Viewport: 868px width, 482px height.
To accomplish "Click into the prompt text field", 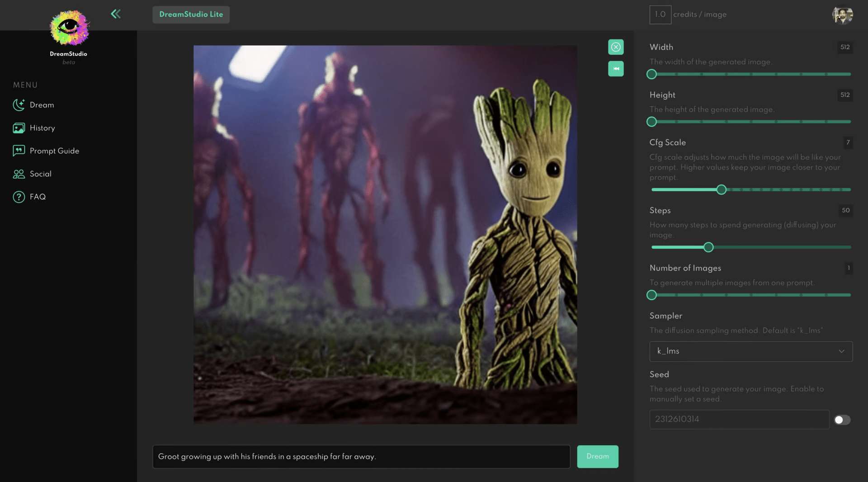I will [361, 457].
